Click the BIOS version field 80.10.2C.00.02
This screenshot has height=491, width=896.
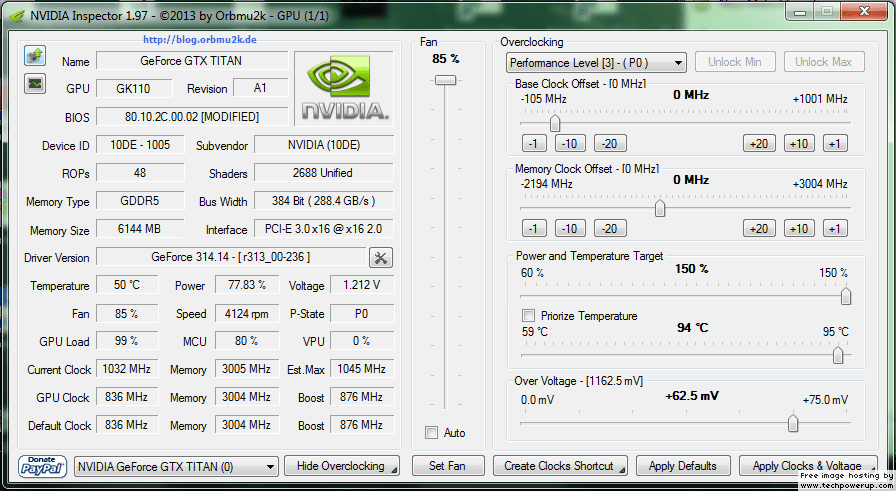191,117
